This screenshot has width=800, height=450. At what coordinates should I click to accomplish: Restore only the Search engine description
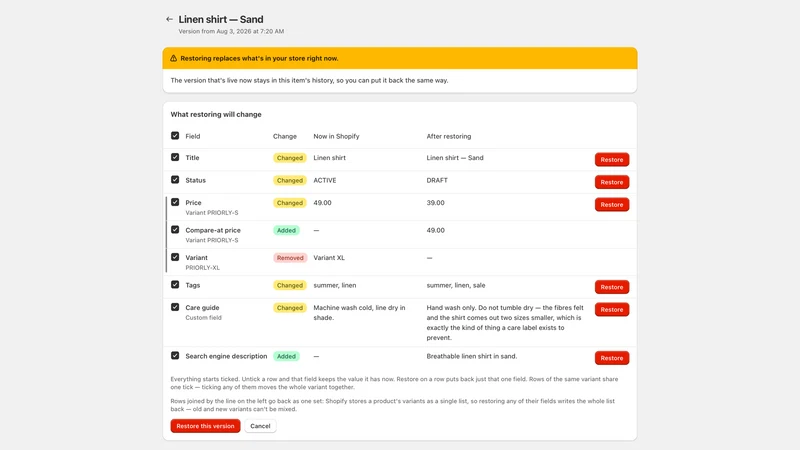pyautogui.click(x=612, y=358)
